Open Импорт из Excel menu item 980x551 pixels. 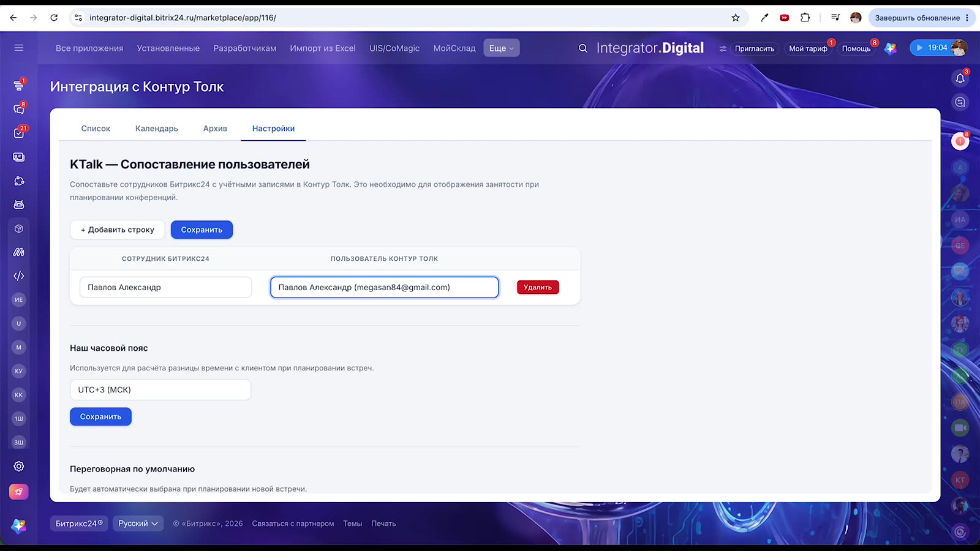pyautogui.click(x=323, y=48)
